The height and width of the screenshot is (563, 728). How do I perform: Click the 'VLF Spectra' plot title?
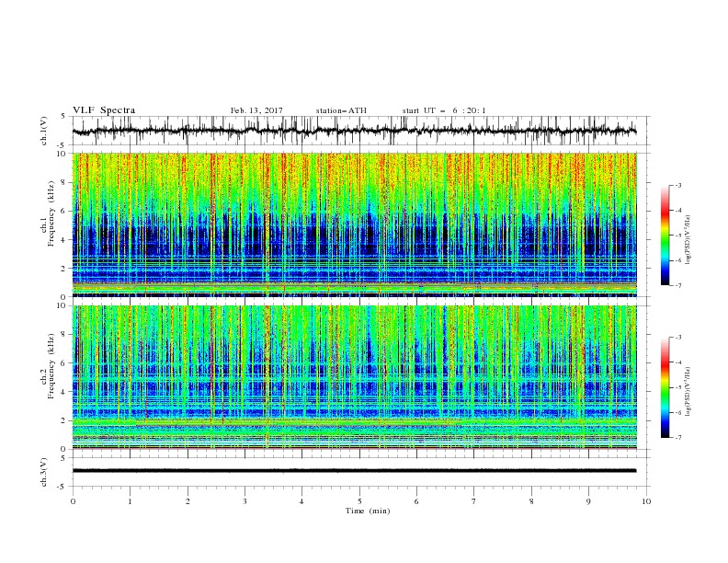104,110
